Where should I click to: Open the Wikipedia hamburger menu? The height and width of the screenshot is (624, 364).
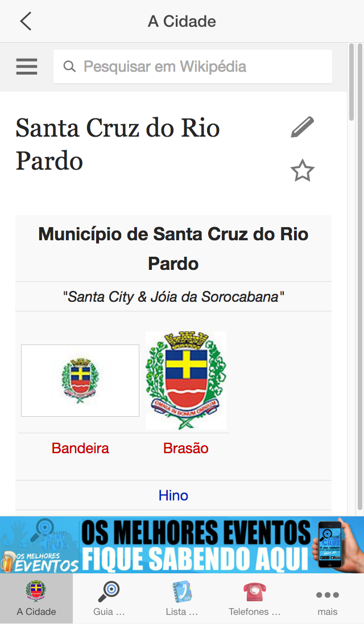click(27, 67)
